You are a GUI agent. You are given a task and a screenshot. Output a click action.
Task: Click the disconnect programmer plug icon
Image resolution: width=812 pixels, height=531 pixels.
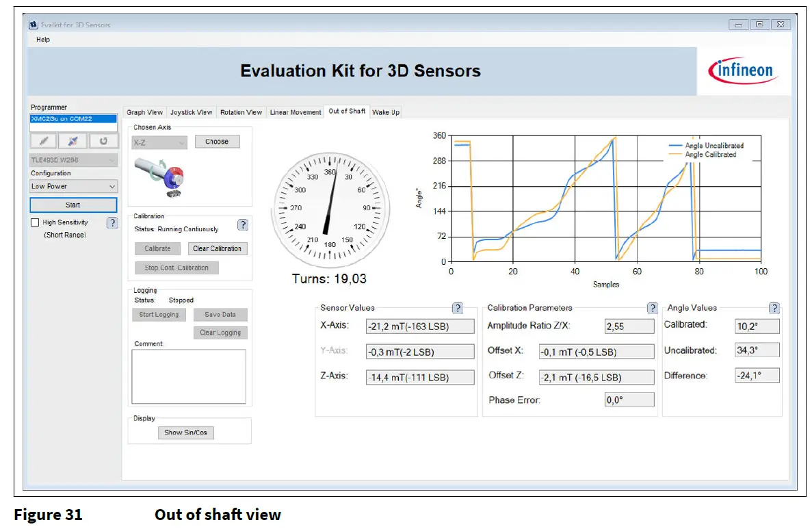73,141
